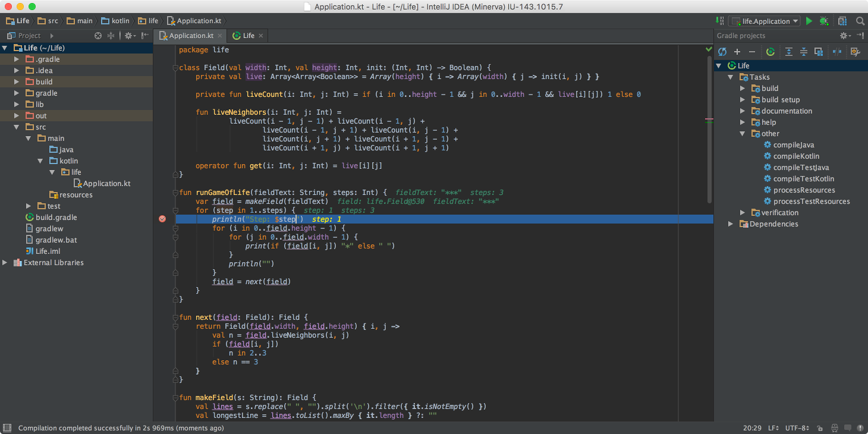
Task: Click the red error stripe marker
Action: [x=709, y=119]
